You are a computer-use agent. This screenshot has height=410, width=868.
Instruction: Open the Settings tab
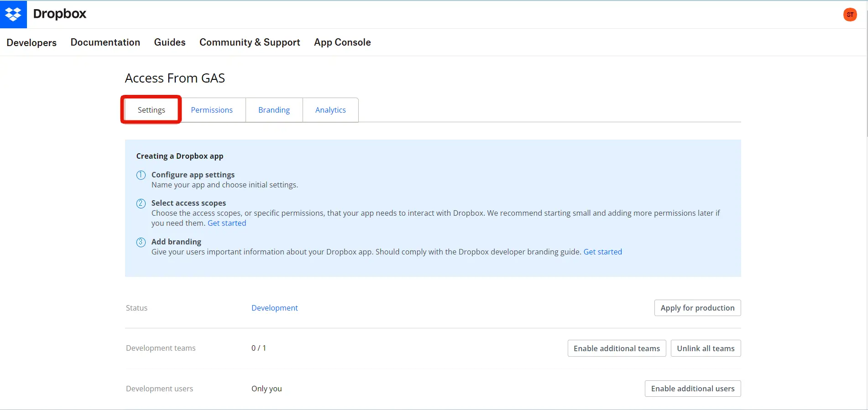[x=152, y=110]
